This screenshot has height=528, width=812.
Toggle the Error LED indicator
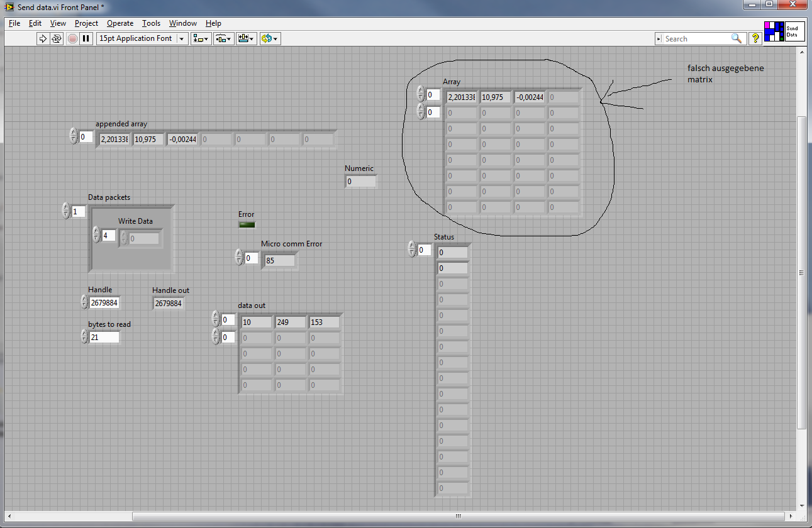[x=247, y=224]
